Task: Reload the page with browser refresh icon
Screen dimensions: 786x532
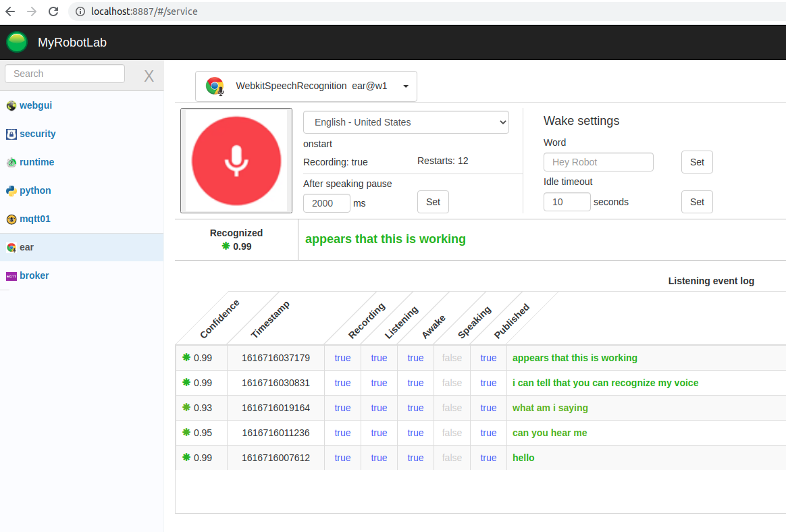Action: pyautogui.click(x=53, y=11)
